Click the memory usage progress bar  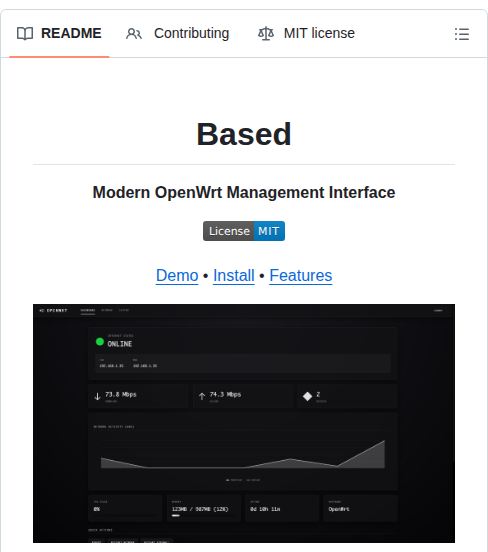coord(203,516)
